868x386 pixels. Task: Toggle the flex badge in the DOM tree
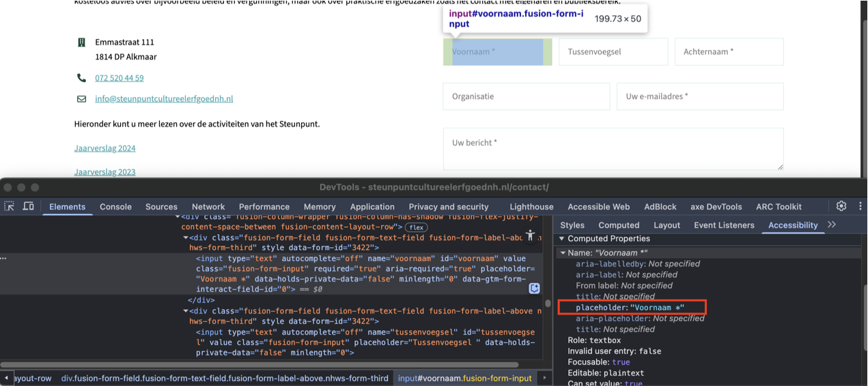(416, 227)
